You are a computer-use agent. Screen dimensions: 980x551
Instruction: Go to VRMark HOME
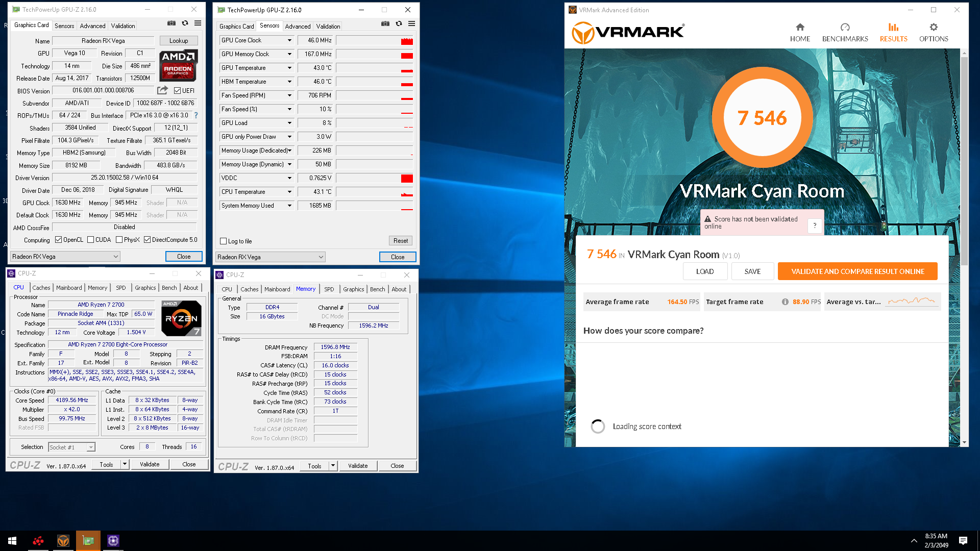tap(800, 33)
